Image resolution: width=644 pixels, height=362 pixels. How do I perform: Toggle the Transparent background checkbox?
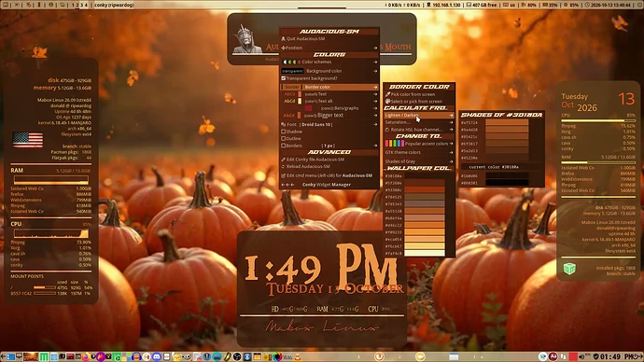(284, 78)
